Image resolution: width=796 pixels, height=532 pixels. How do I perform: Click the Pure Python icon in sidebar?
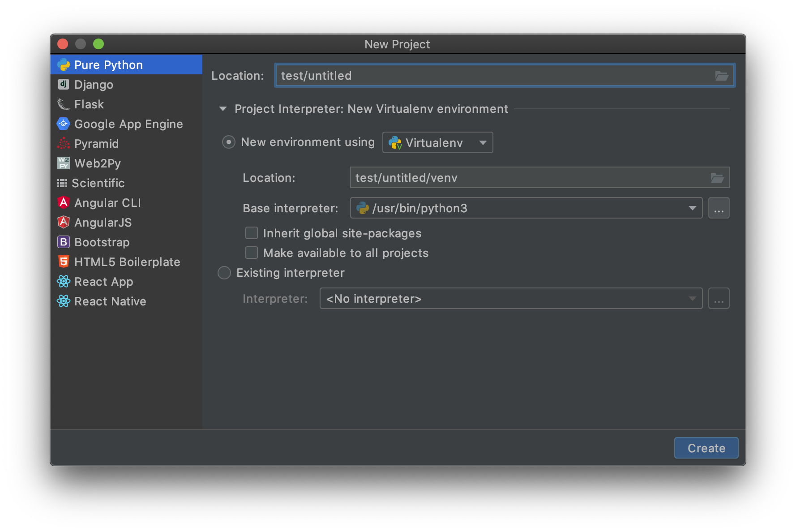coord(64,65)
